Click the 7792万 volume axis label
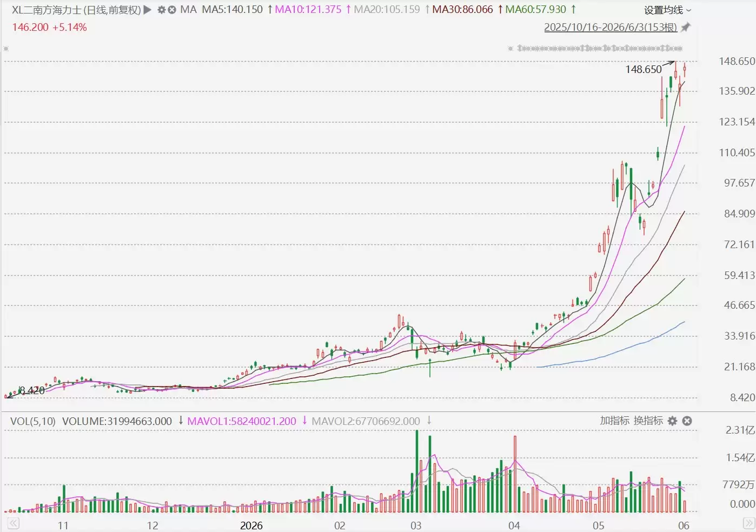 (739, 484)
